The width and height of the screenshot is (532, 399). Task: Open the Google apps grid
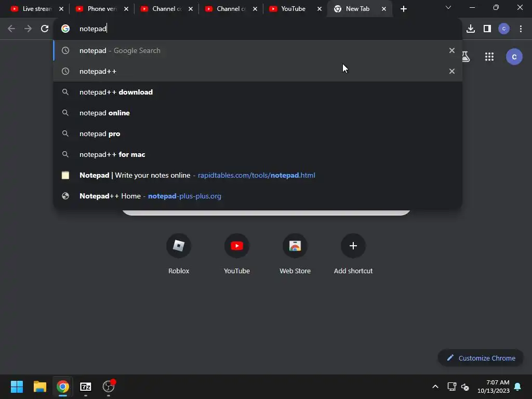coord(489,57)
